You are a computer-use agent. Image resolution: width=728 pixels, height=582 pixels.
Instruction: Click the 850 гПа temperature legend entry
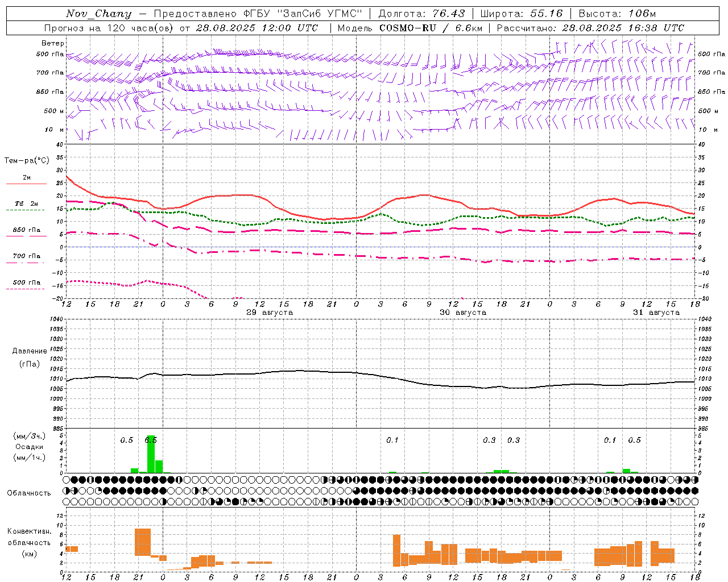click(x=26, y=230)
